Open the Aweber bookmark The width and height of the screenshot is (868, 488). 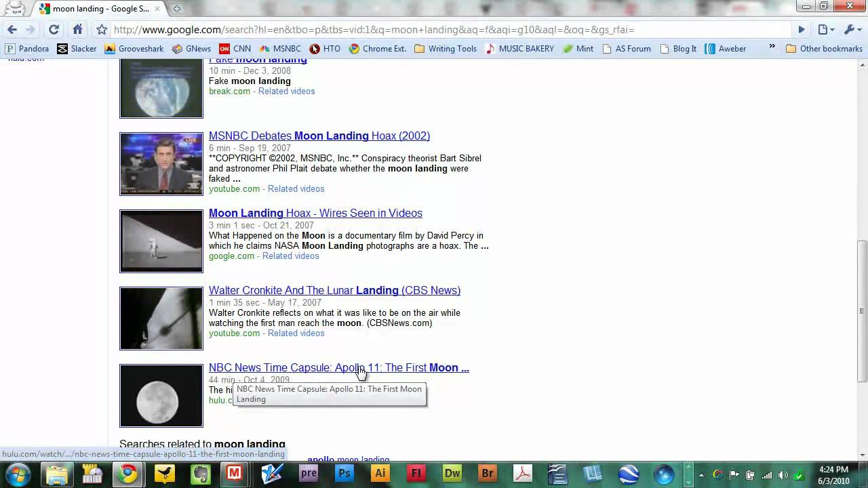click(726, 49)
